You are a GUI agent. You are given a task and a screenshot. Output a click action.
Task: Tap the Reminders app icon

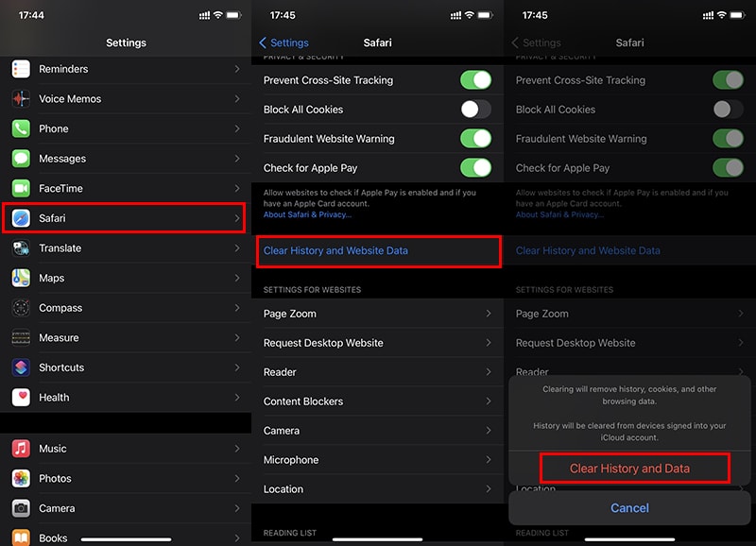point(21,69)
